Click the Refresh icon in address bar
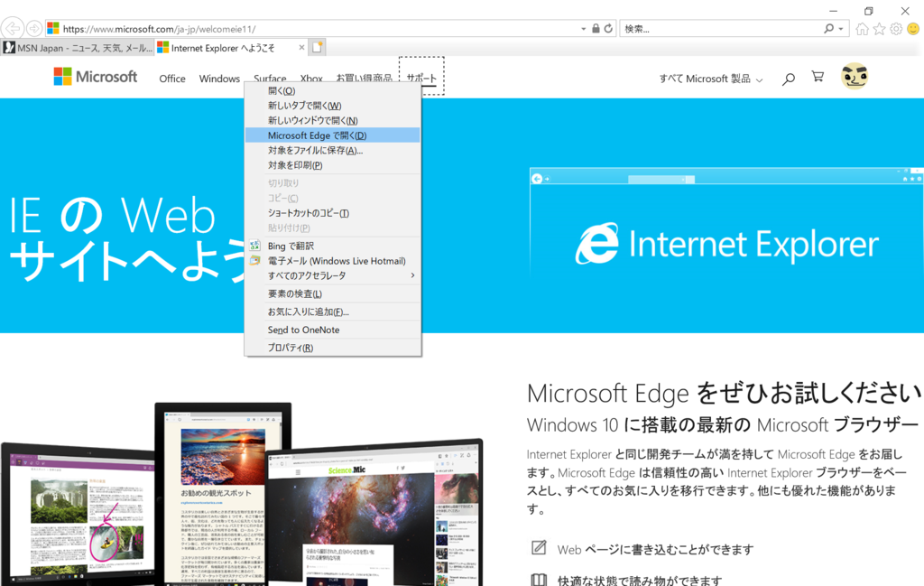 coord(608,28)
